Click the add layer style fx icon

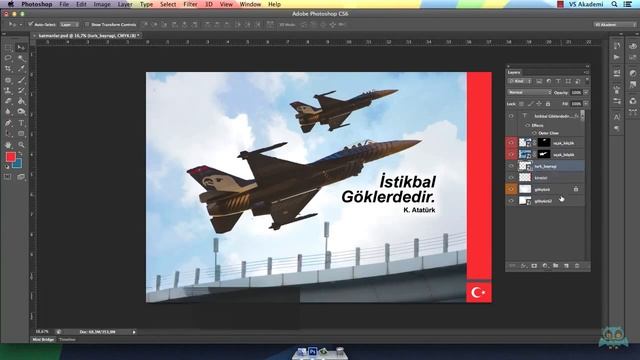click(523, 266)
